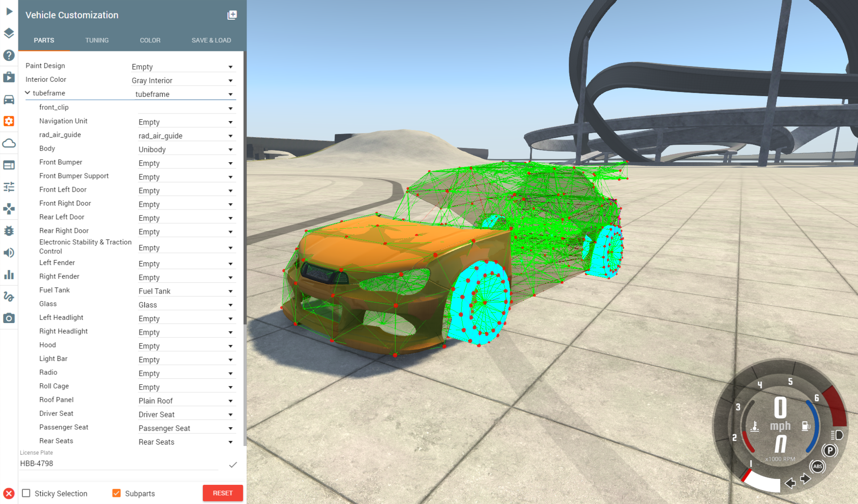Uncheck the Subparts checkbox
The image size is (858, 504).
point(117,493)
